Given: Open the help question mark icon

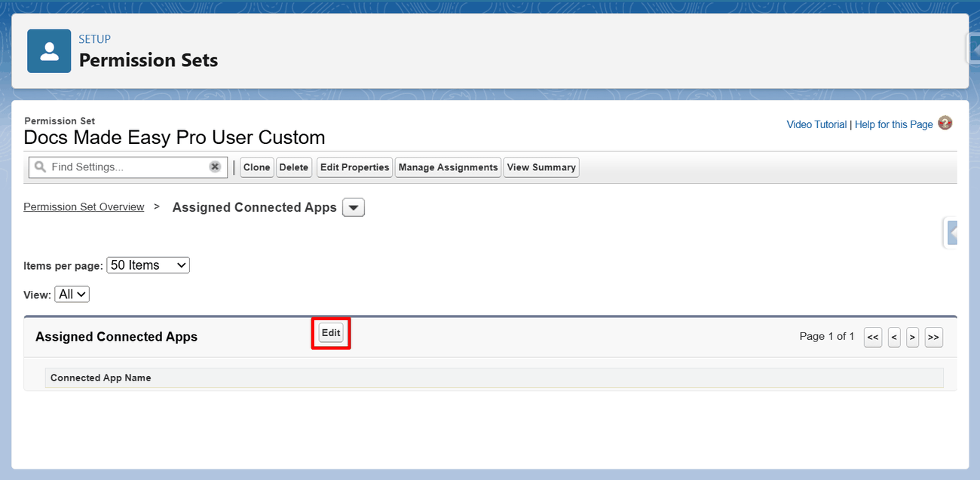Looking at the screenshot, I should click(x=945, y=124).
